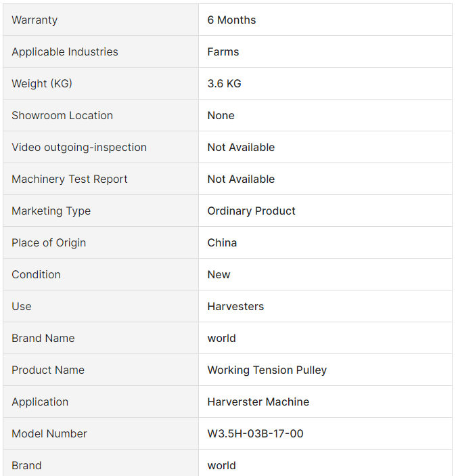Click the Product Name label
The width and height of the screenshot is (458, 476).
[x=48, y=370]
